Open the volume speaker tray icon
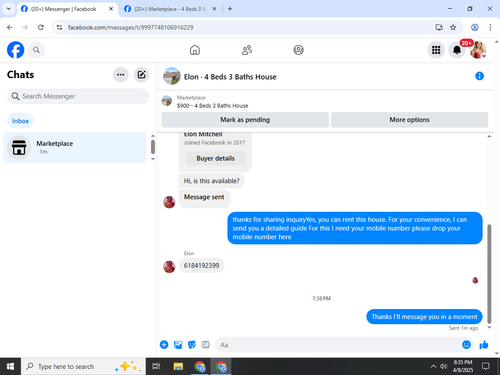The image size is (500, 375). pos(443,367)
